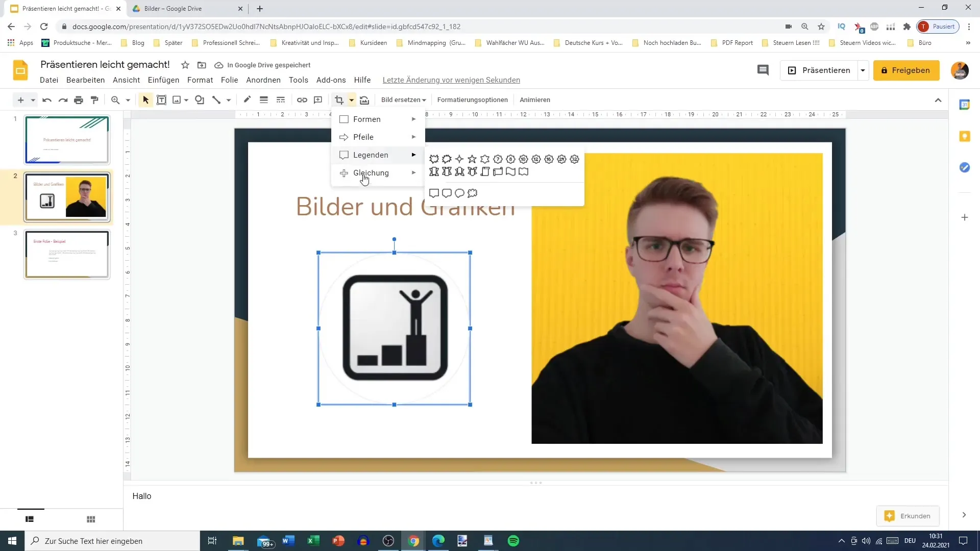Open the new slide layout dropdown arrow
This screenshot has width=980, height=551.
click(33, 100)
